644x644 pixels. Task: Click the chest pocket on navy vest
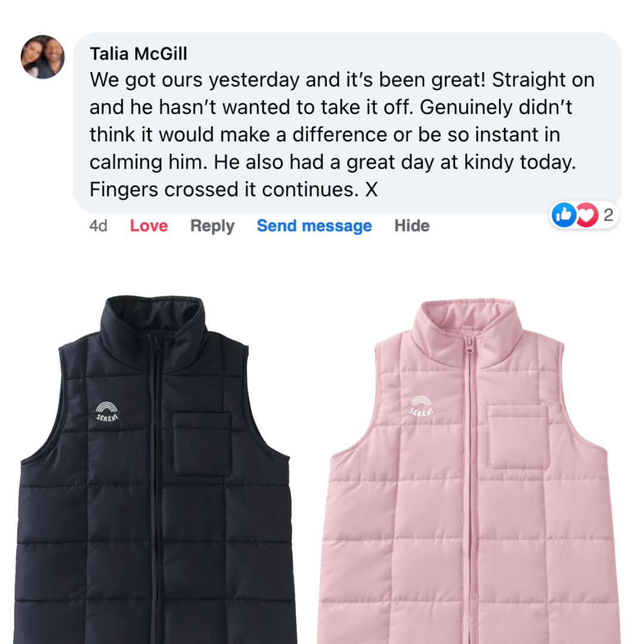click(x=202, y=444)
